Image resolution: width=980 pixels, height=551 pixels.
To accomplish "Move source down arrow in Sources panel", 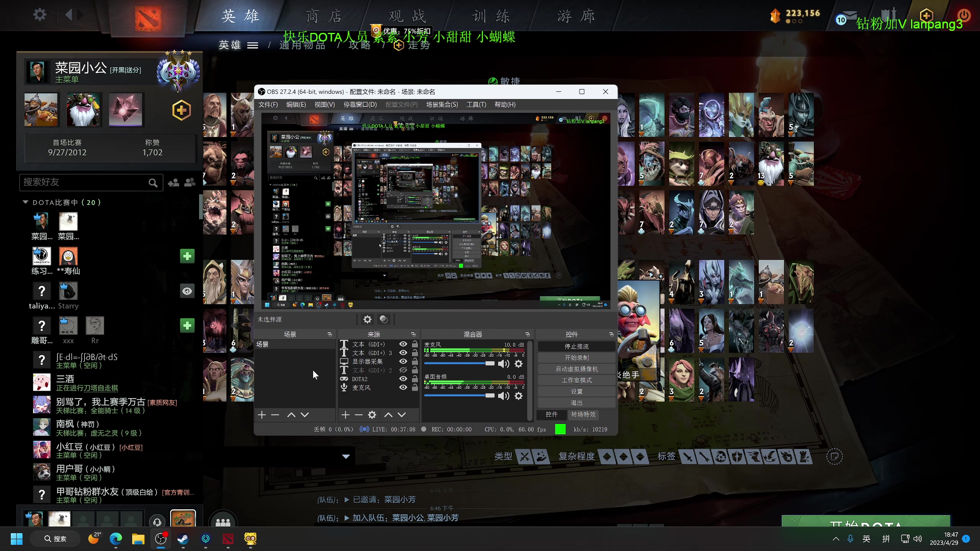I will [x=402, y=415].
